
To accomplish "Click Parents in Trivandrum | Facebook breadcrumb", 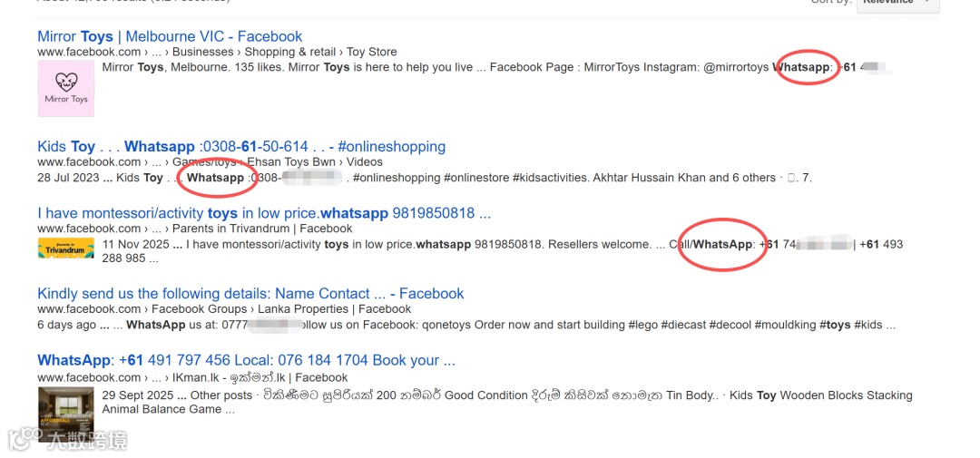I will pyautogui.click(x=262, y=229).
